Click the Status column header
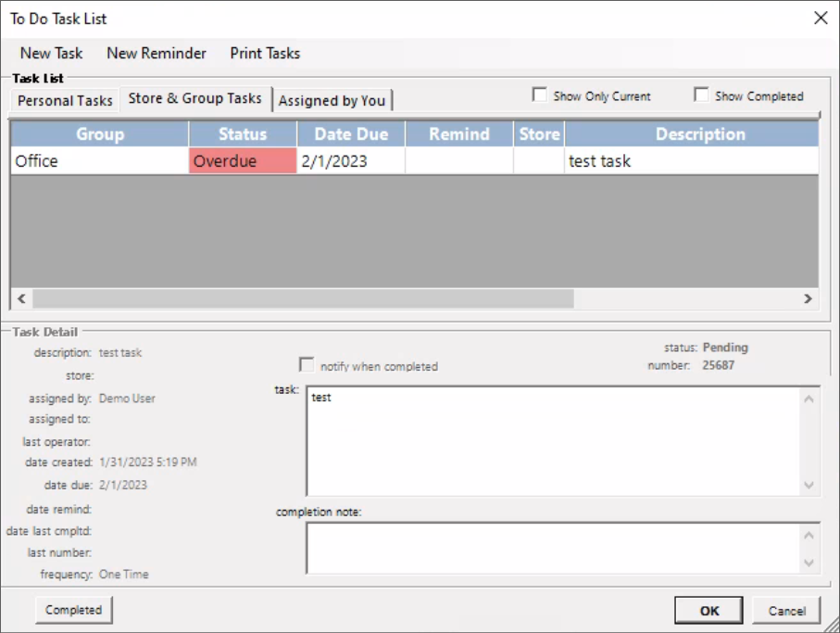This screenshot has height=633, width=840. click(243, 134)
